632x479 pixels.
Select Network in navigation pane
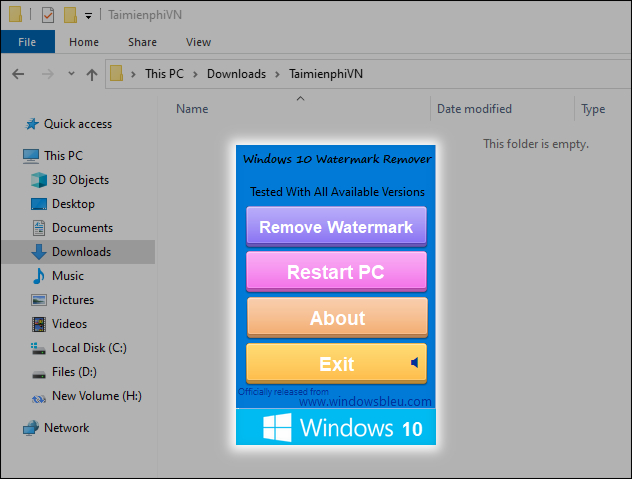pyautogui.click(x=67, y=428)
